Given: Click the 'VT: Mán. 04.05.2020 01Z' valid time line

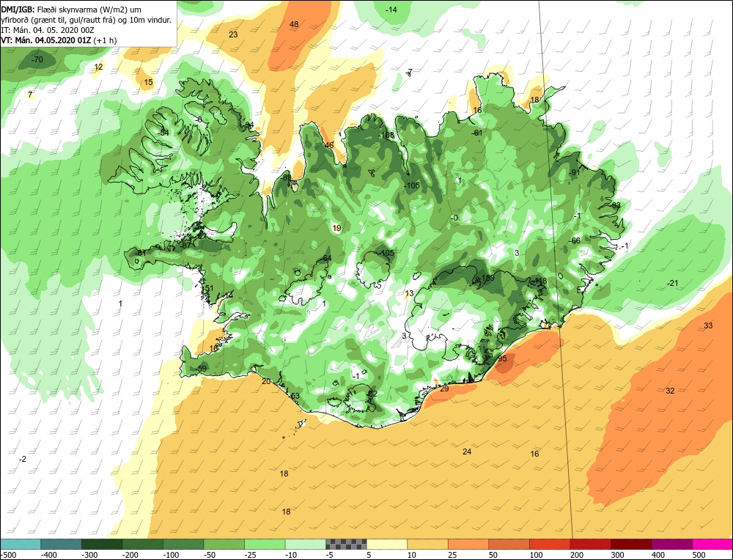Looking at the screenshot, I should click(46, 40).
